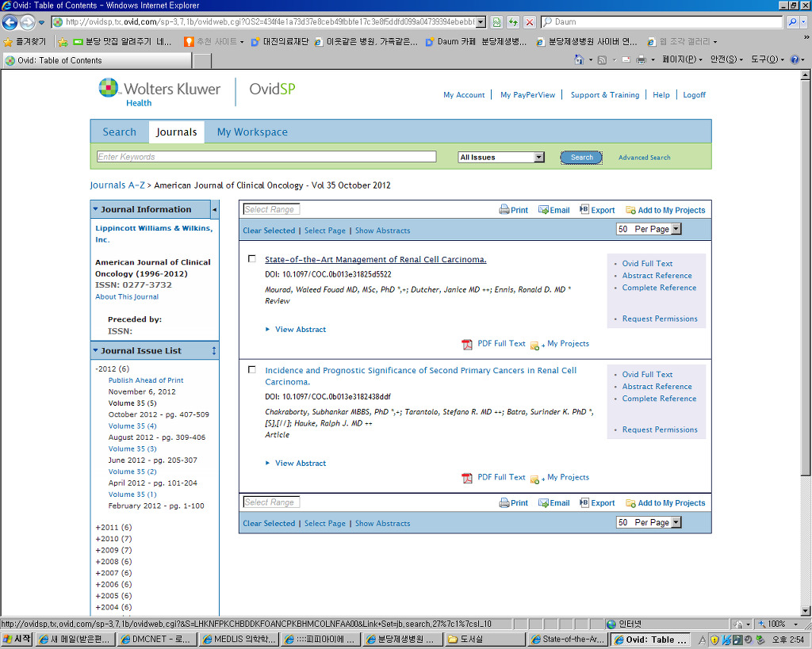Screen dimensions: 812x649
Task: Open the Advanced Search link
Action: [644, 158]
